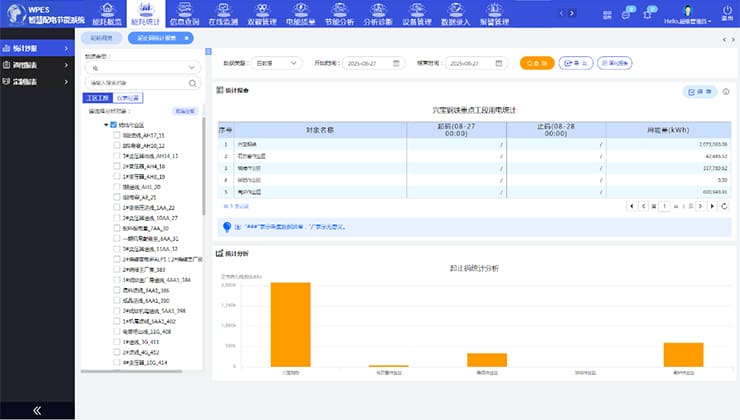Click the orange 查询 query button
The image size is (740, 420).
(536, 63)
